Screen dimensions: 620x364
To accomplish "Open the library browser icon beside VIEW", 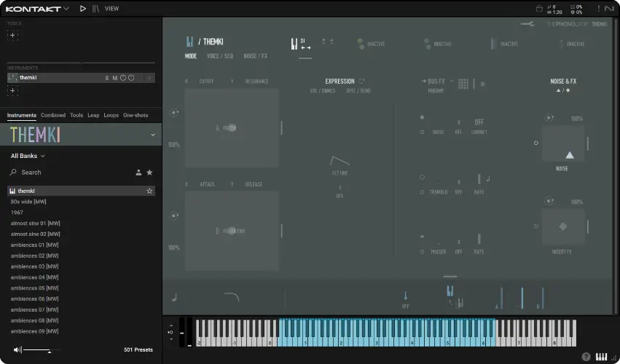I will tap(95, 9).
